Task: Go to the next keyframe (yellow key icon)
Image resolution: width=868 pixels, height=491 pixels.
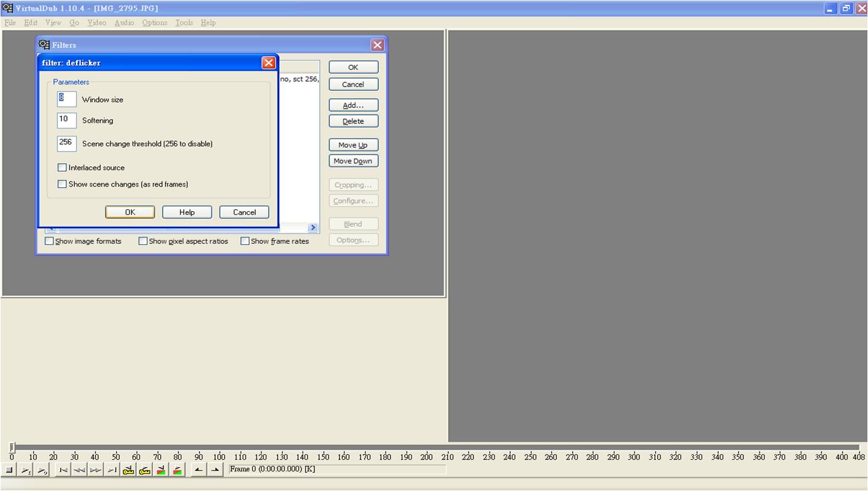Action: coord(144,470)
